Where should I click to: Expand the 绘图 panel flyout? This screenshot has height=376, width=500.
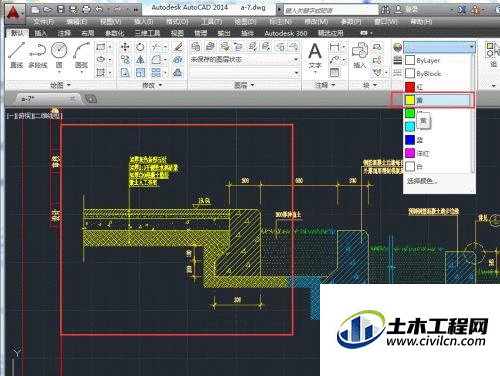[x=60, y=85]
